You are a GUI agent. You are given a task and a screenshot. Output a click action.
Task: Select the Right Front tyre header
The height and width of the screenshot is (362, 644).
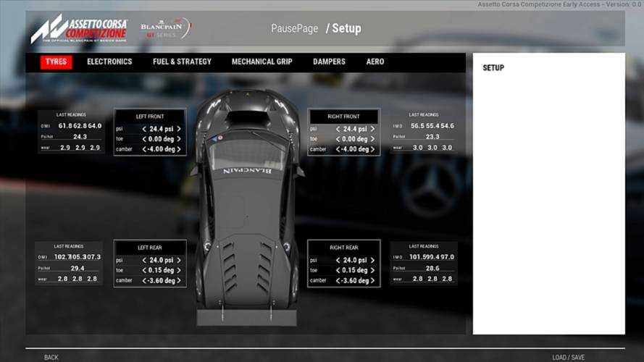click(344, 117)
